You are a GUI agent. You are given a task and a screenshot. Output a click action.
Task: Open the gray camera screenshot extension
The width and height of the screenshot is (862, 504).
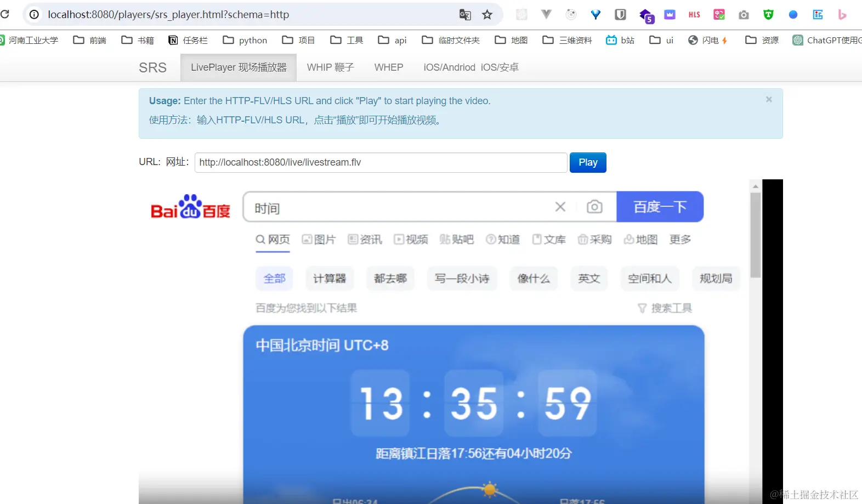744,15
